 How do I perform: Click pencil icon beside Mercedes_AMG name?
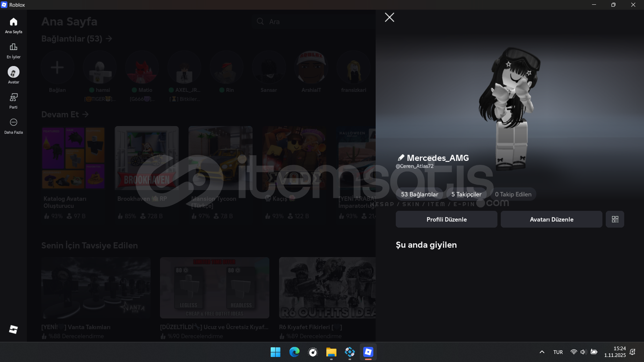(x=400, y=158)
